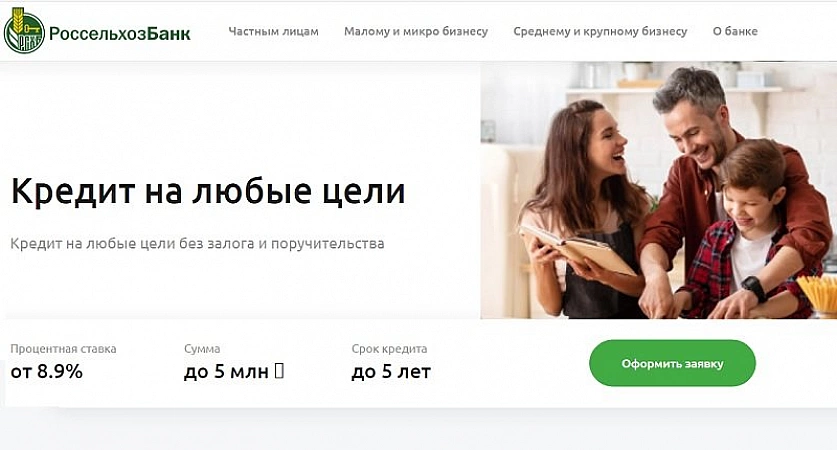Open Малому и микро бизнесу section
Viewport: 837px width, 450px height.
416,31
